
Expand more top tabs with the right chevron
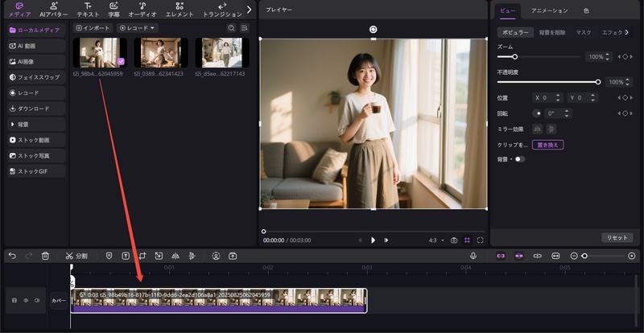pyautogui.click(x=249, y=10)
